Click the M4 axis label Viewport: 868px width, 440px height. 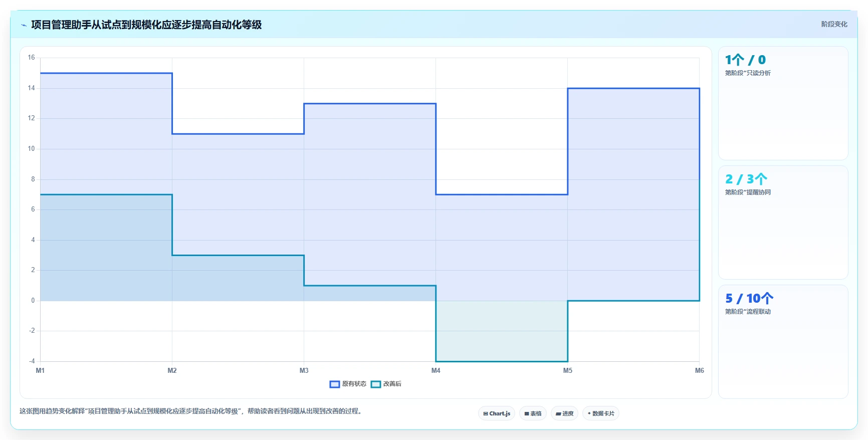pyautogui.click(x=436, y=371)
